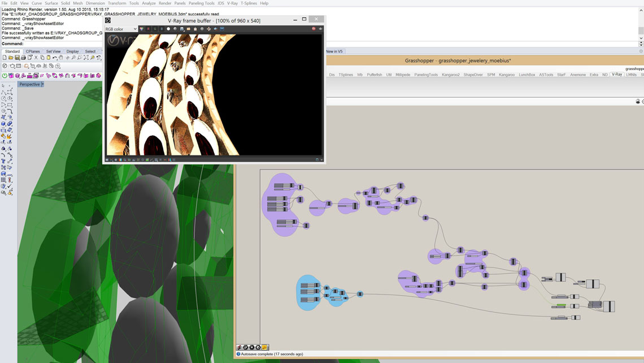644x363 pixels.
Task: Open the T-Splines menu
Action: tap(249, 3)
